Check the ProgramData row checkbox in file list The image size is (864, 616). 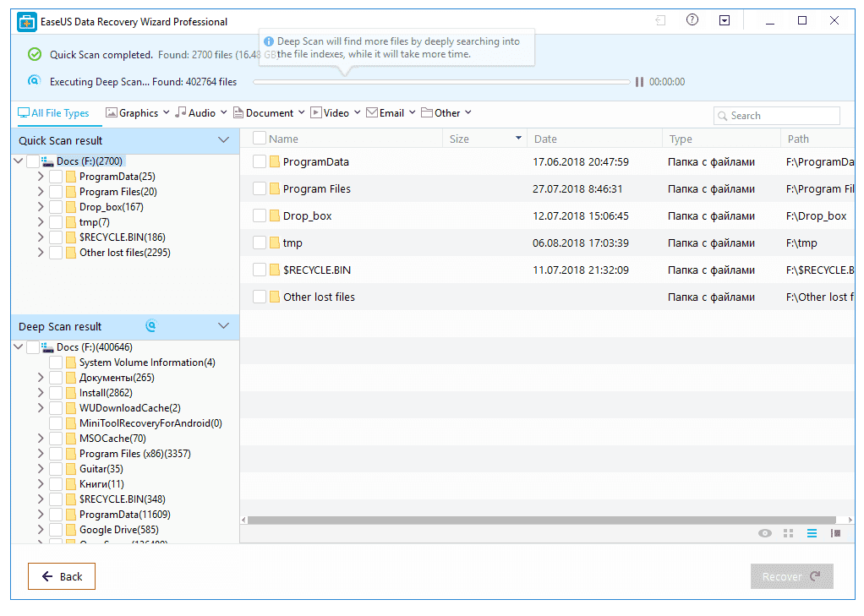point(260,161)
